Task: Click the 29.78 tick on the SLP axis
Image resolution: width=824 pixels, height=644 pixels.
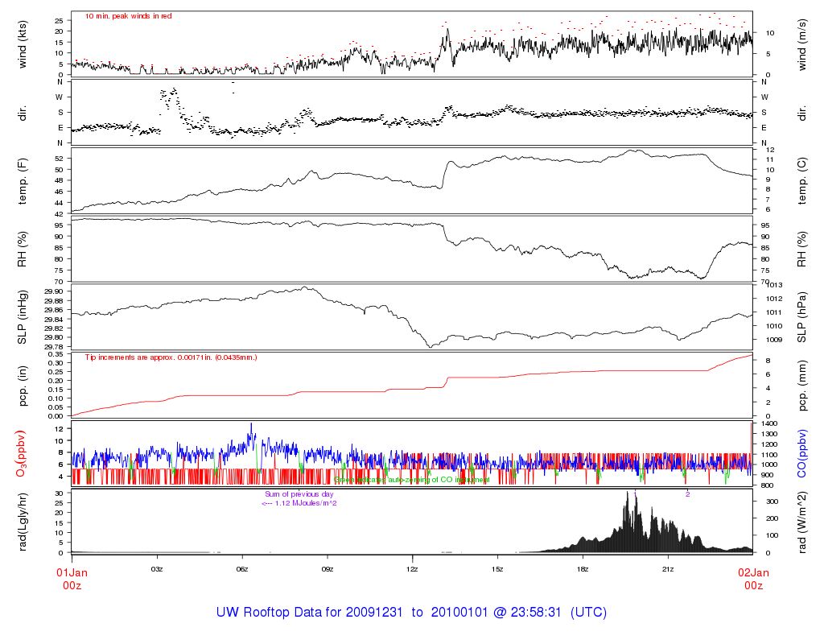Action: pyautogui.click(x=54, y=347)
